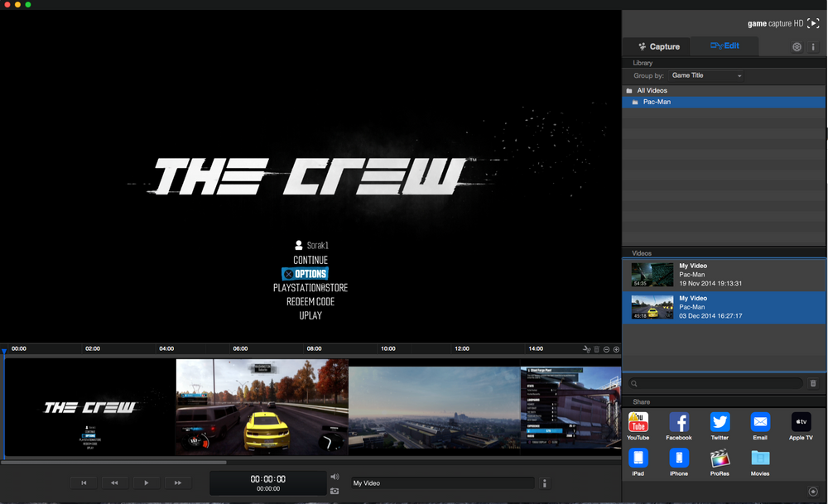This screenshot has height=504, width=828.
Task: Click the My Video title field
Action: (x=443, y=482)
